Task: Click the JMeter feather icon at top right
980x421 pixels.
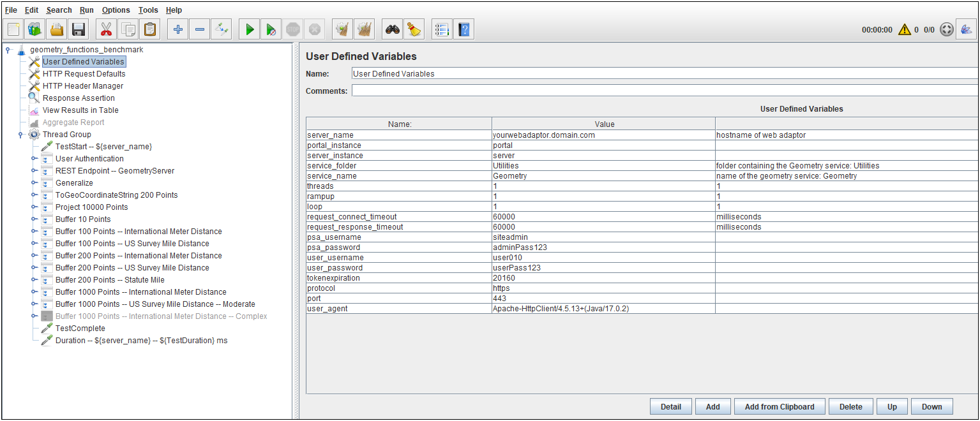Action: click(x=966, y=29)
